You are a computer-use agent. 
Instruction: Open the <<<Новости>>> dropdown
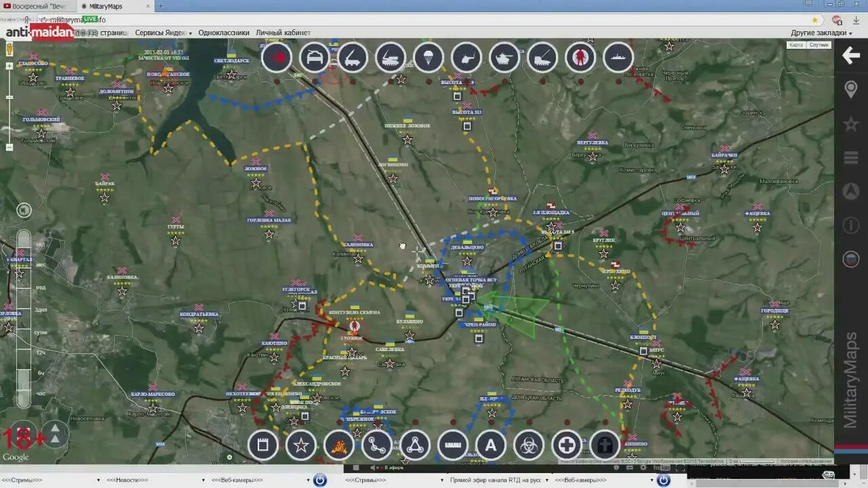coord(155,480)
